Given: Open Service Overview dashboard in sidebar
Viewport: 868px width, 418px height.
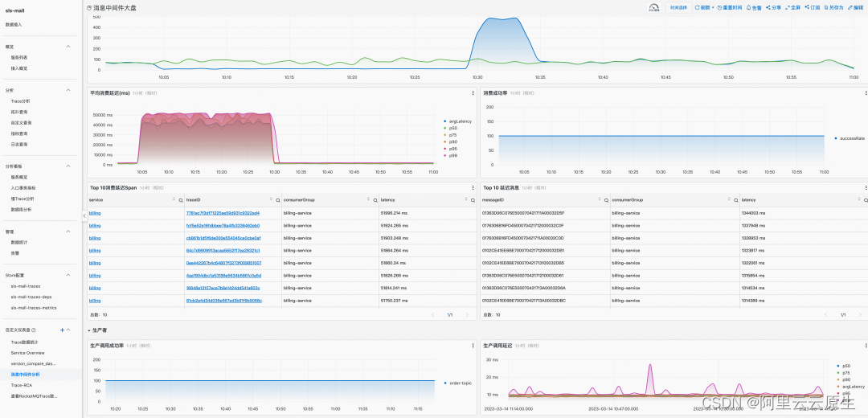Looking at the screenshot, I should click(x=27, y=353).
